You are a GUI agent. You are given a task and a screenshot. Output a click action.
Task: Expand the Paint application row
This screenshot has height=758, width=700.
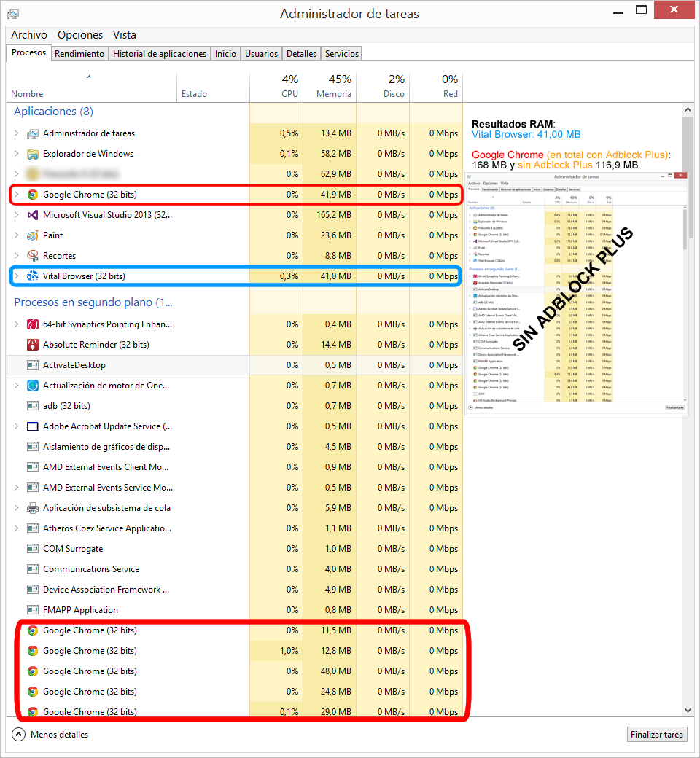17,235
